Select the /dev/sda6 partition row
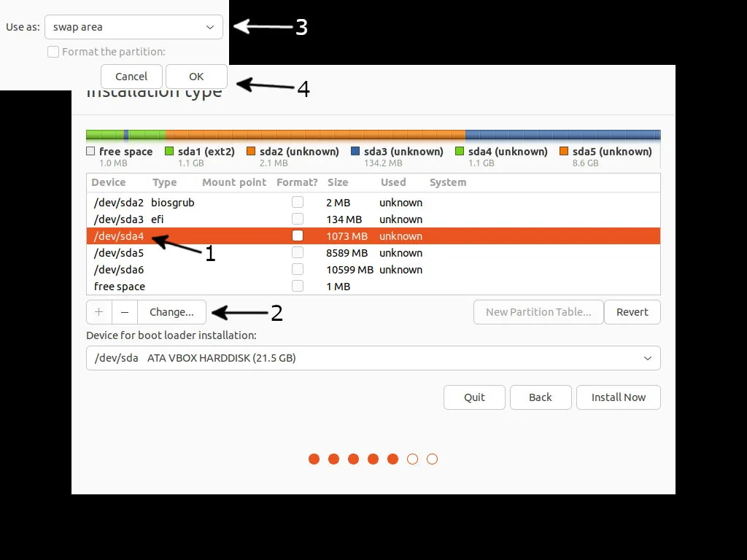 (219, 269)
